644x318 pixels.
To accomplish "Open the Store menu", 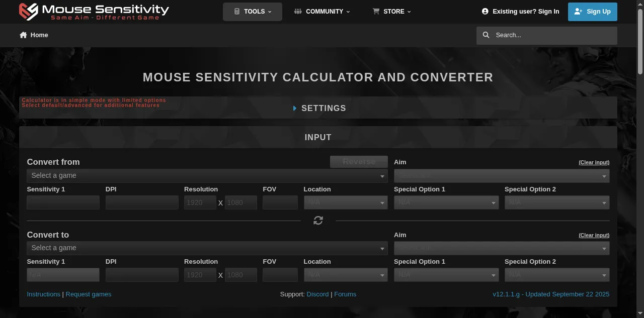I will tap(391, 12).
